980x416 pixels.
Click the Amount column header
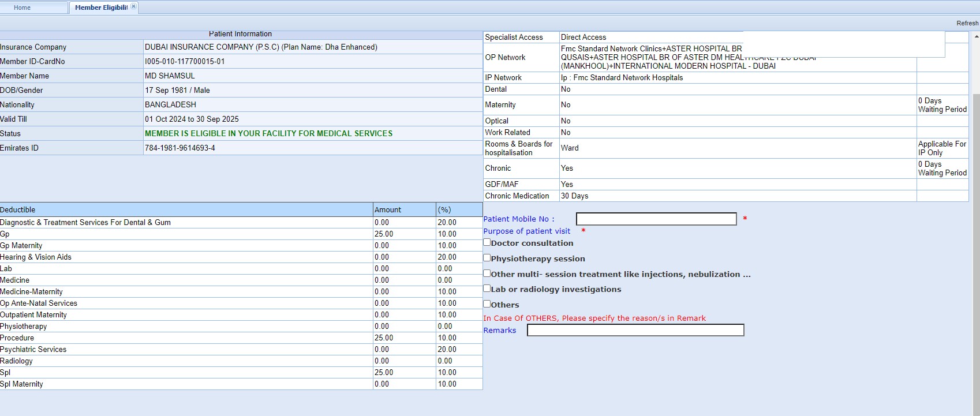(x=388, y=209)
